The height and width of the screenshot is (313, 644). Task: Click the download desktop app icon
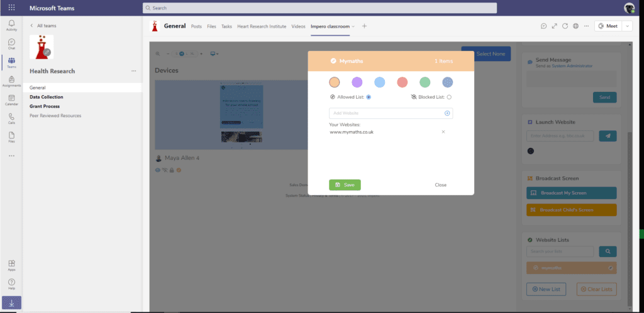click(x=11, y=303)
